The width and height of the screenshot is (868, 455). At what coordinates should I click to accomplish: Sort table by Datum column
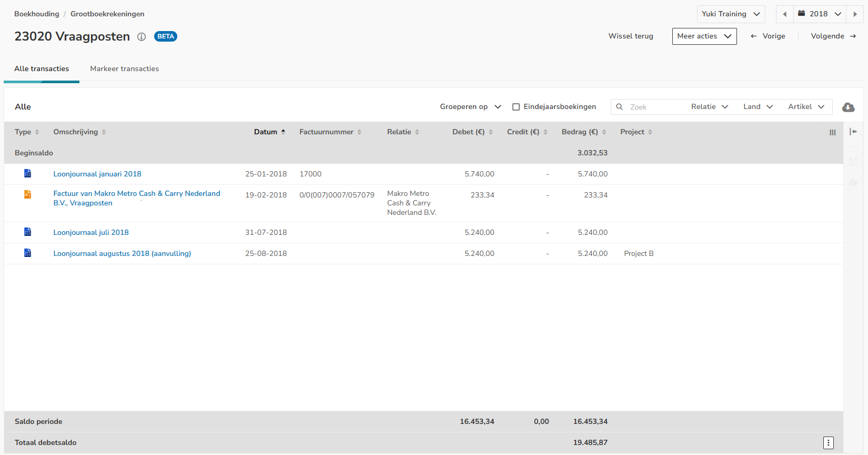tap(270, 132)
